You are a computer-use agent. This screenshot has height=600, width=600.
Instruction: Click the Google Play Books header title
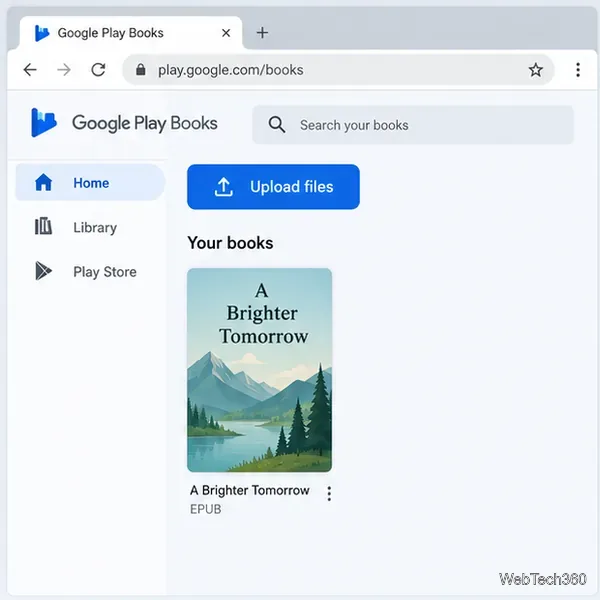click(x=145, y=123)
